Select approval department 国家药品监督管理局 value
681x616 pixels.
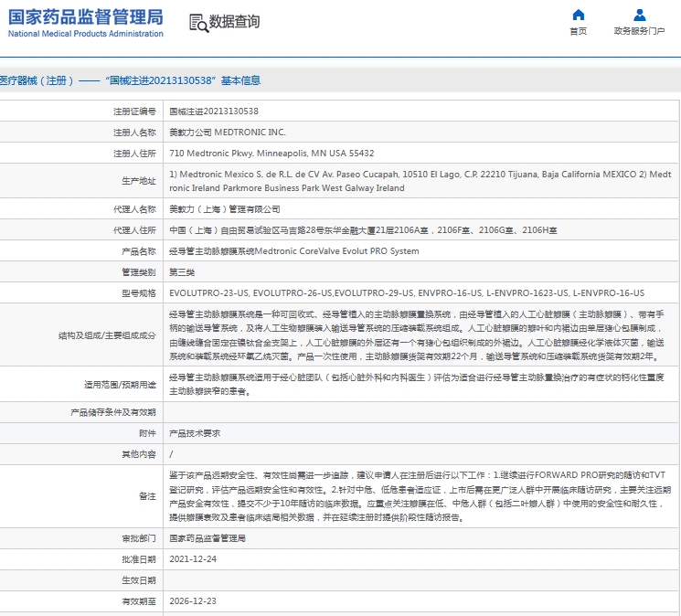[x=207, y=538]
